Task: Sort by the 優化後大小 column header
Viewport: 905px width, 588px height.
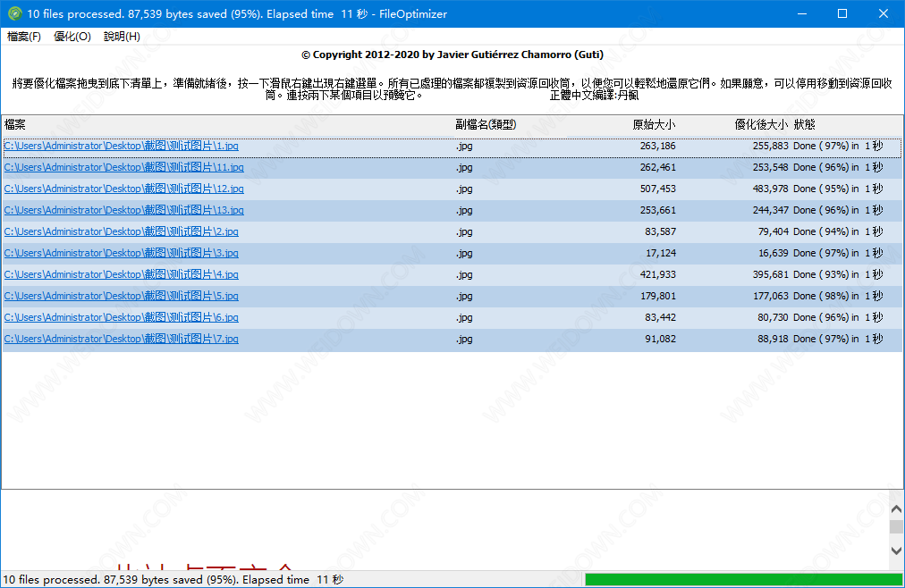Action: (761, 124)
